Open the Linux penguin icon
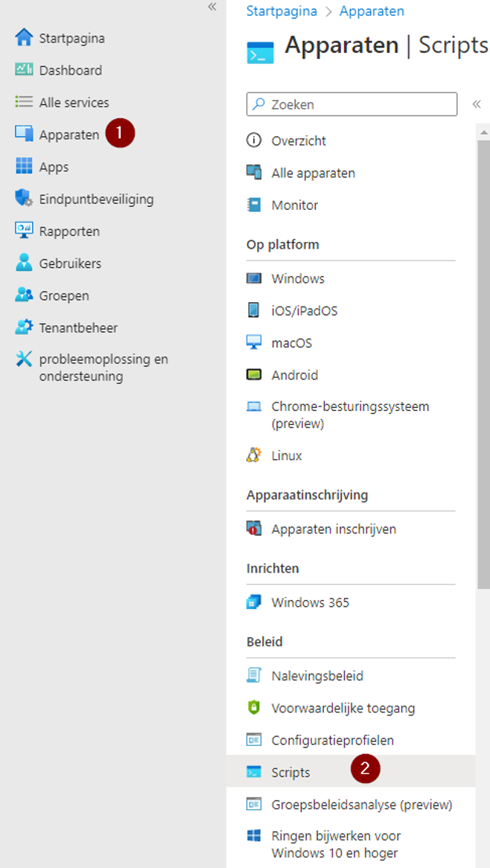 click(254, 456)
